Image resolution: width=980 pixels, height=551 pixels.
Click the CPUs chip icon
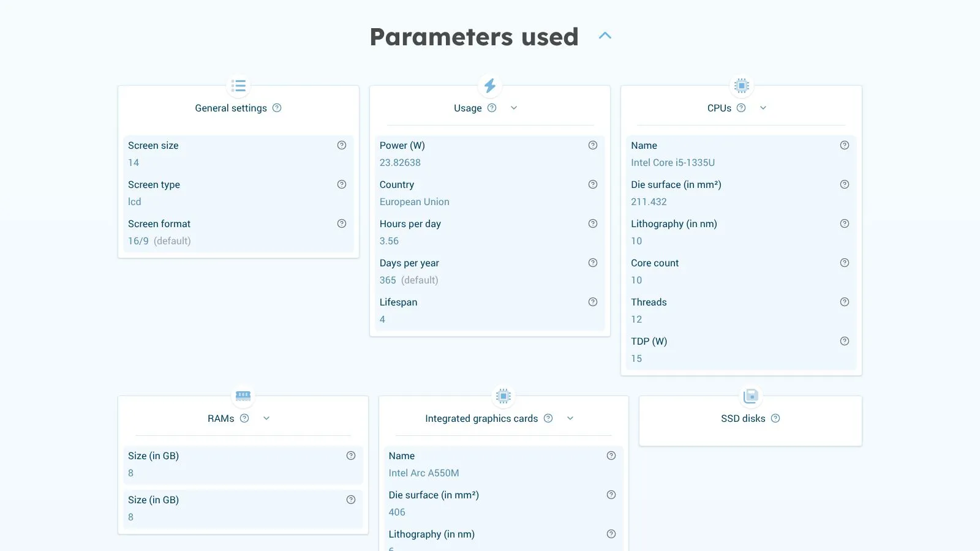click(x=742, y=86)
